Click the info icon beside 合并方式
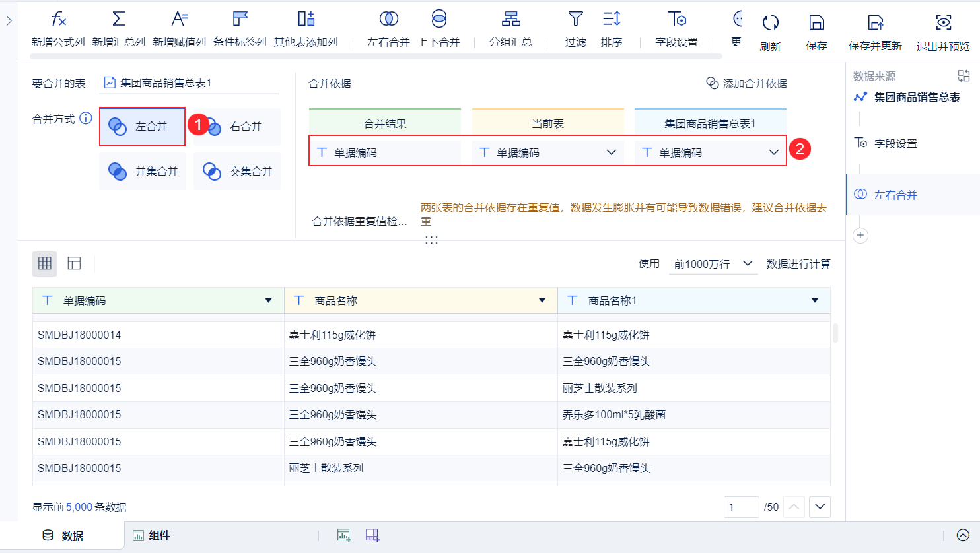This screenshot has height=553, width=980. (x=86, y=118)
